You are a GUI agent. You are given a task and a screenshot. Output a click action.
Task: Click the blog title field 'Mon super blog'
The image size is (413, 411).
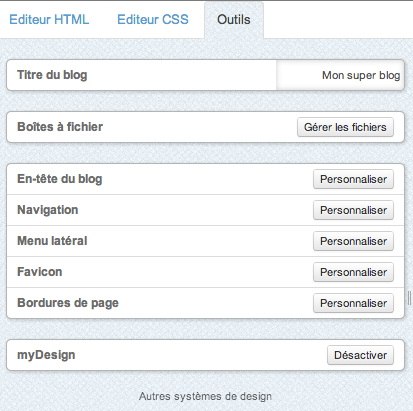point(340,75)
